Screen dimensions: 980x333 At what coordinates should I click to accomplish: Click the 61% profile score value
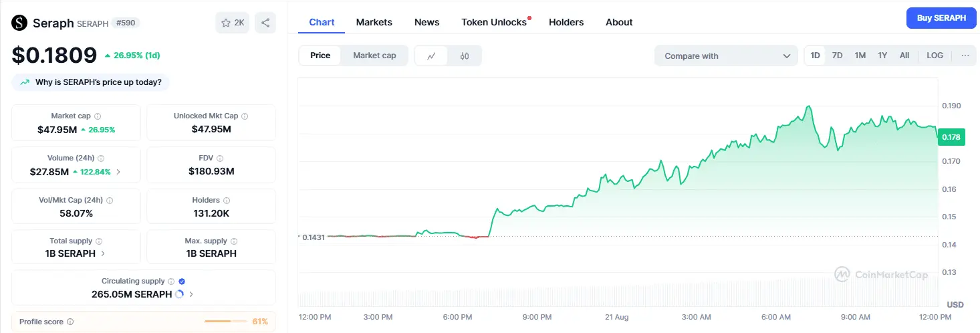coord(260,322)
